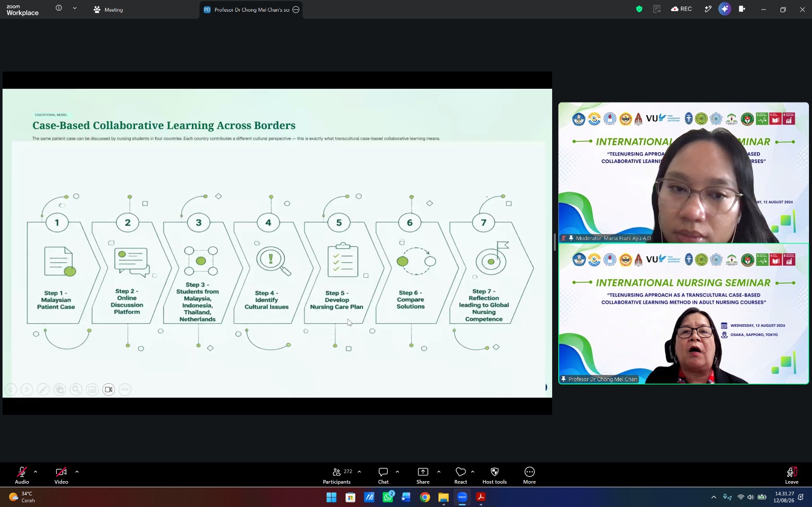The image size is (812, 507).
Task: Expand Chat options arrow
Action: click(x=397, y=472)
